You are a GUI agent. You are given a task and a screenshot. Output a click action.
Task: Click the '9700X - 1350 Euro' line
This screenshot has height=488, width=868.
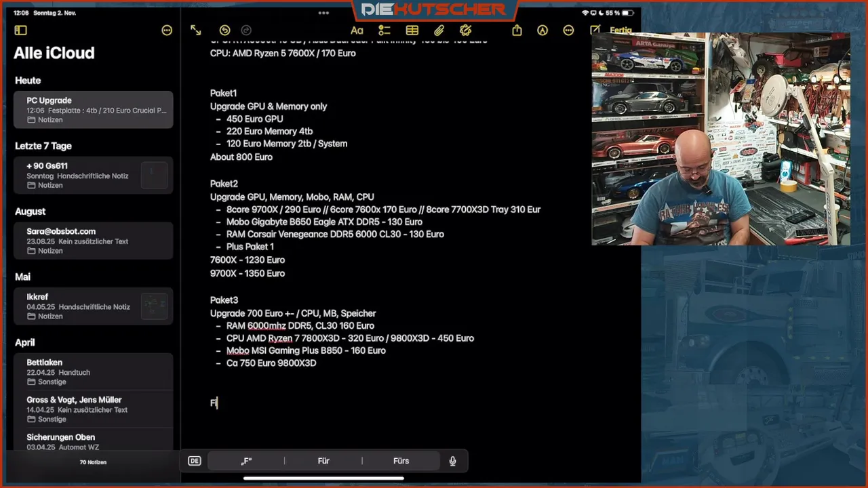(248, 274)
